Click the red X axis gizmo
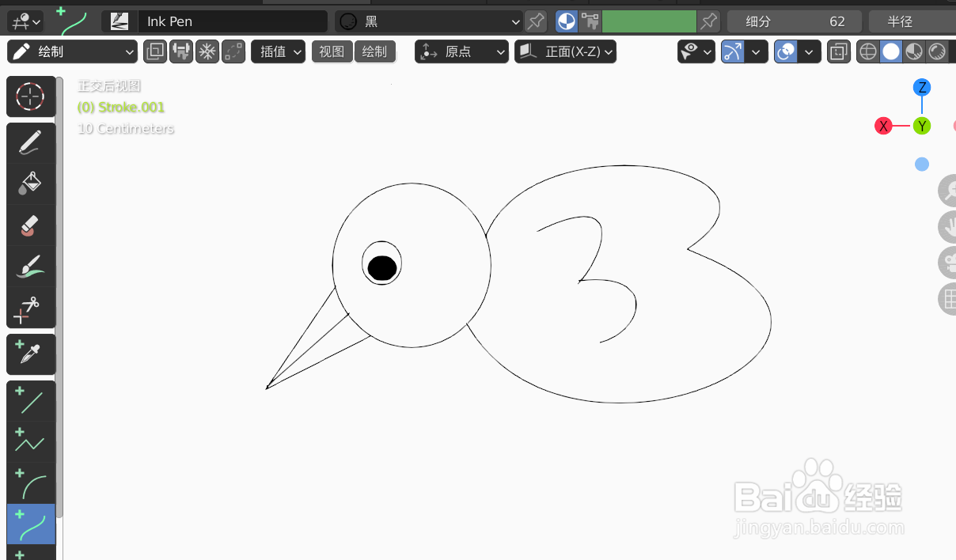This screenshot has width=956, height=560. click(883, 126)
